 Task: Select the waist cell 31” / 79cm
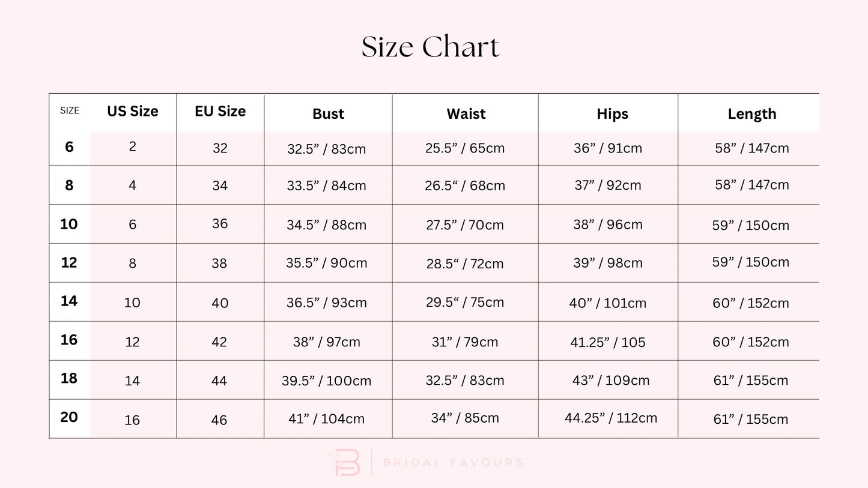(x=464, y=342)
